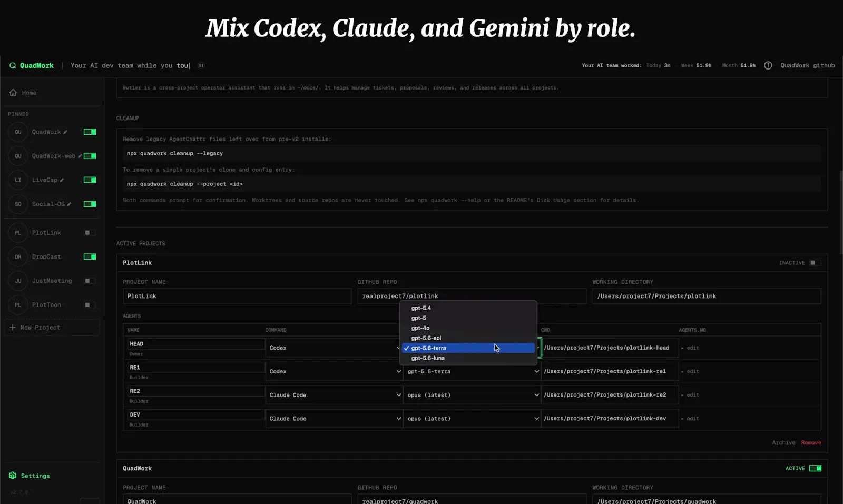Viewport: 843px width, 504px height.
Task: Select the PL avatar for PlotToon
Action: tap(18, 305)
